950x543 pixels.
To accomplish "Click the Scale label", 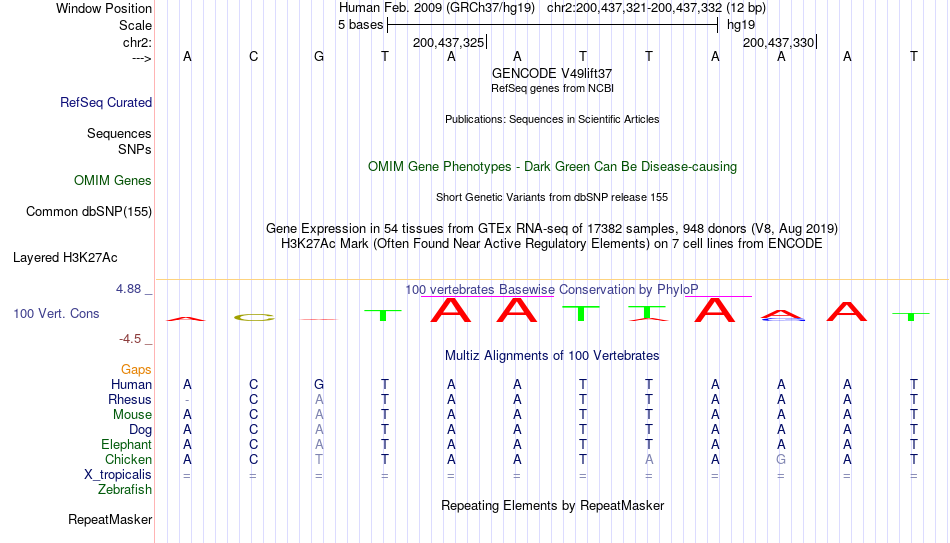I will point(135,25).
